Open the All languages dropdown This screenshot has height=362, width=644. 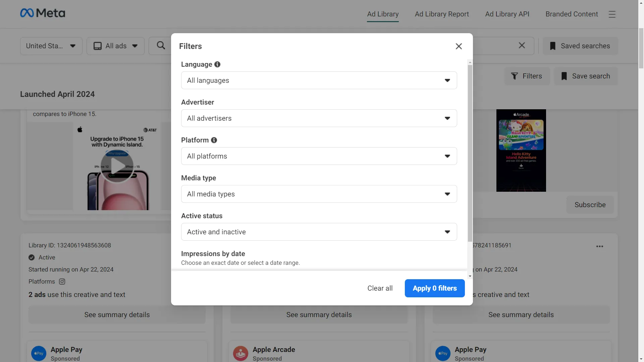[x=319, y=80]
